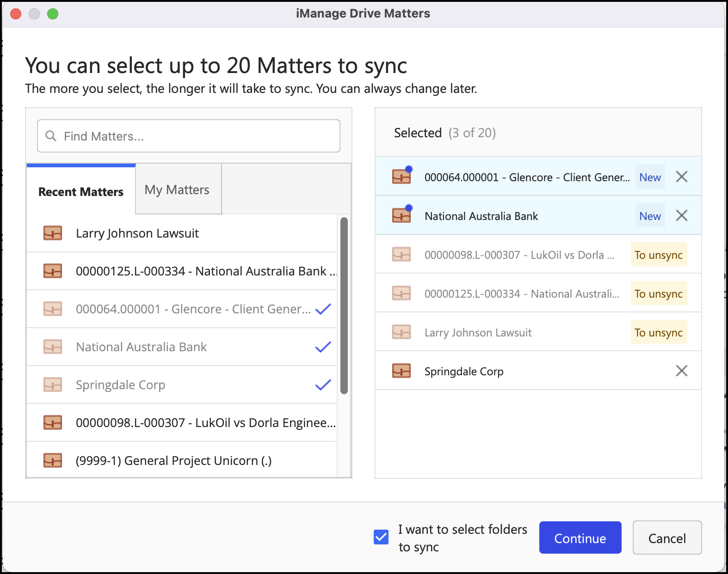The width and height of the screenshot is (728, 574).
Task: Select 00000125.L-000334 National Australia Bank in Recent list
Action: (x=204, y=271)
